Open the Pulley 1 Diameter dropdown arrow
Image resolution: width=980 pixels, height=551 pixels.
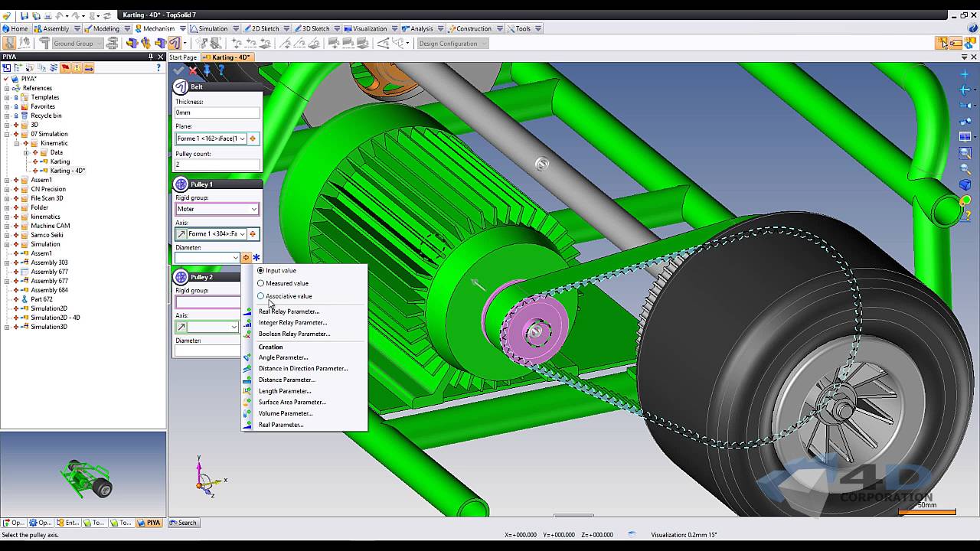235,258
